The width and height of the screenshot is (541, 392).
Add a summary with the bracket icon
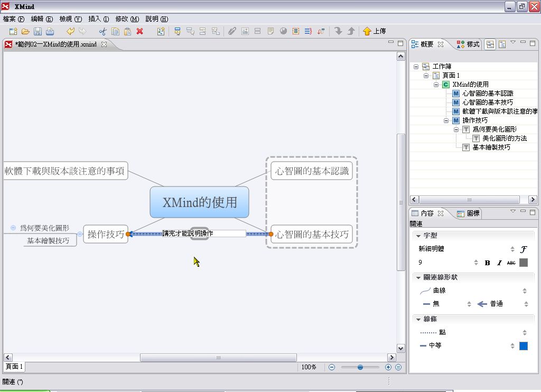coord(308,31)
